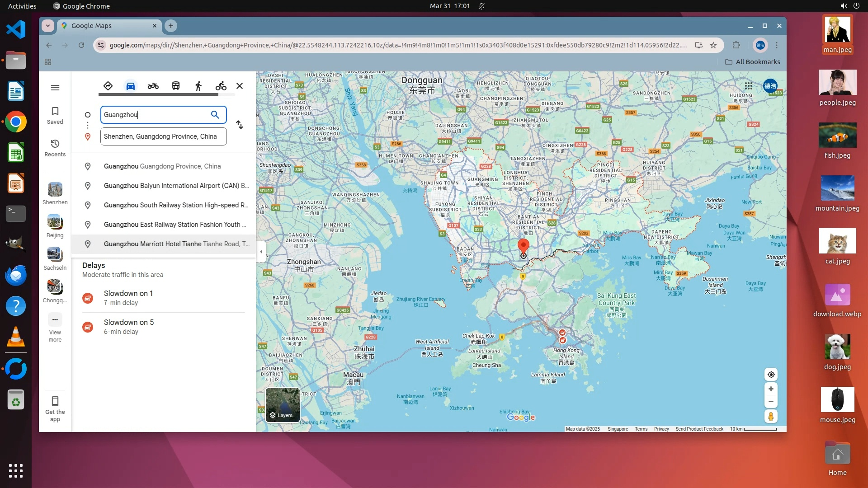Select Guangzhou South Railway Station suggestion
The width and height of the screenshot is (868, 488).
click(175, 205)
